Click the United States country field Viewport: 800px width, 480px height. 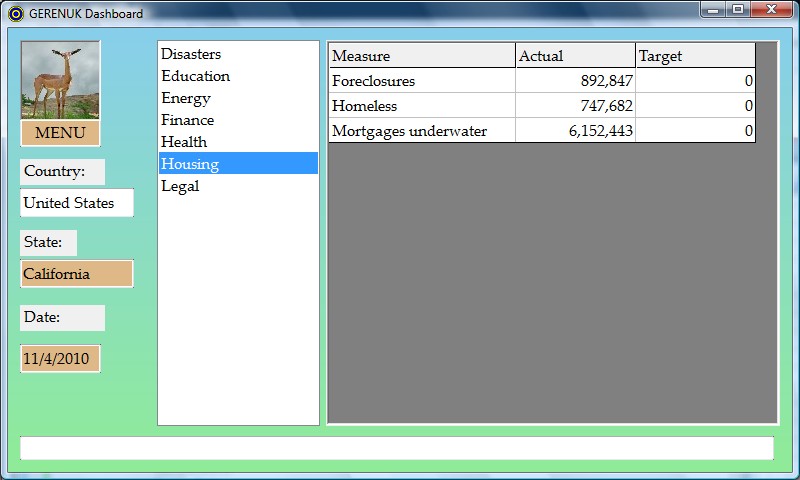pyautogui.click(x=77, y=203)
